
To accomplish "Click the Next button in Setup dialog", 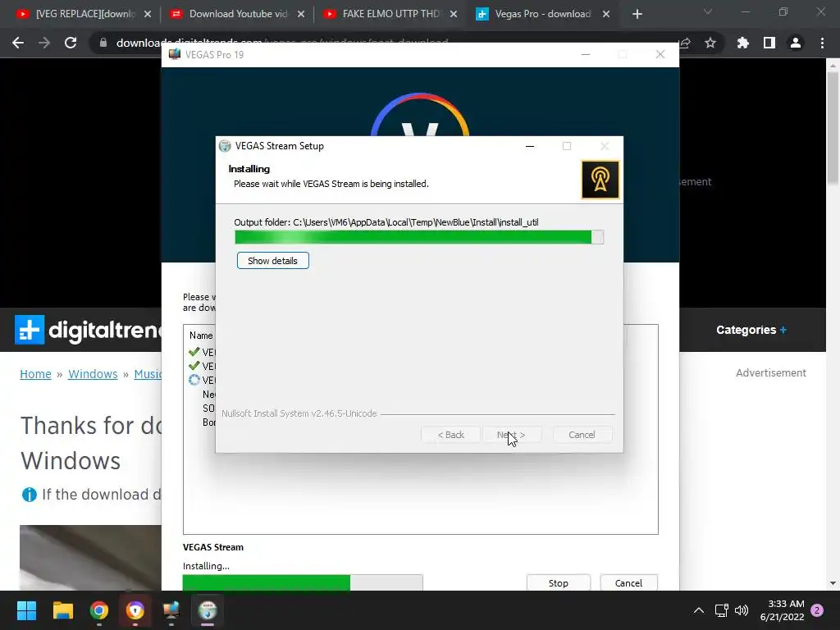I will pos(511,435).
